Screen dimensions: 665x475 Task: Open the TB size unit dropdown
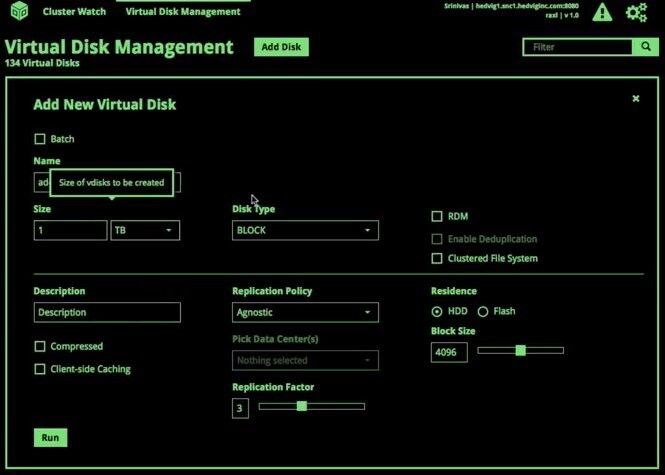[145, 230]
